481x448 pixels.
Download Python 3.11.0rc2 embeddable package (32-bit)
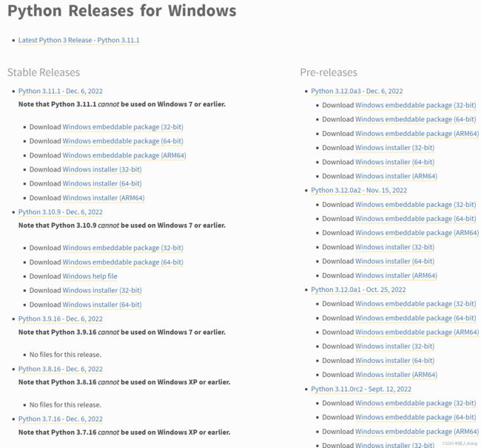(x=415, y=403)
